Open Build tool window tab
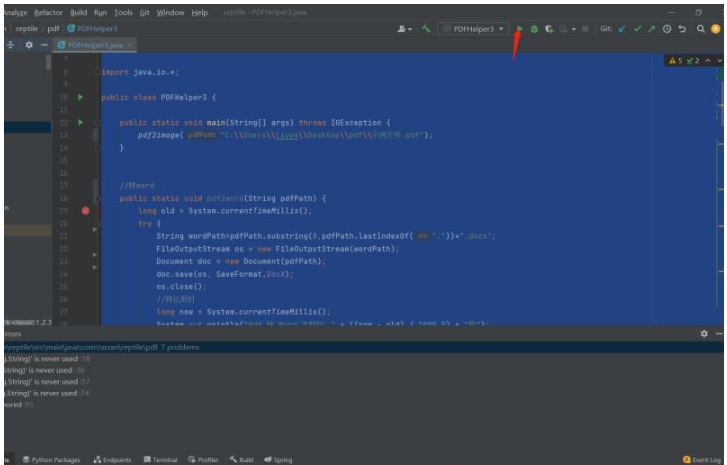727x465 pixels. tap(242, 459)
